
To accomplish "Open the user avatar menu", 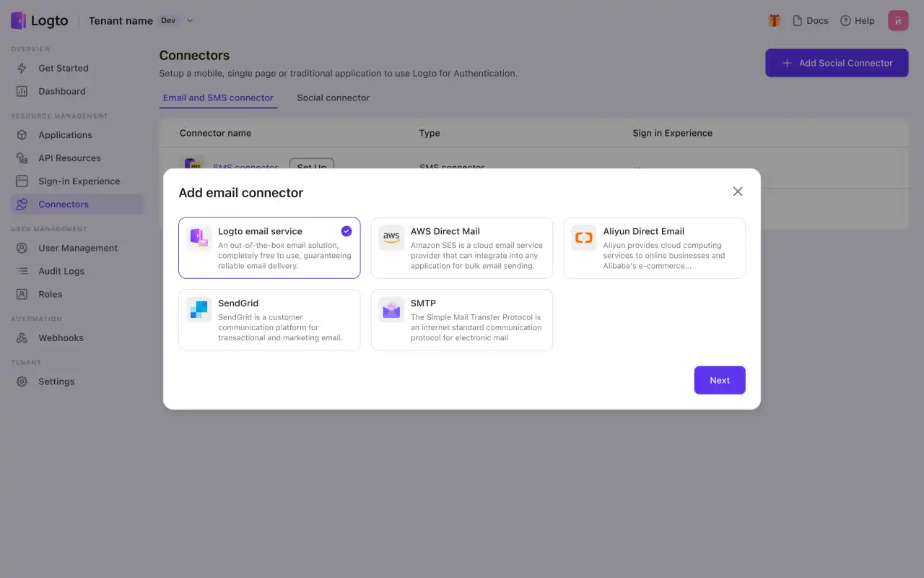I will [898, 20].
